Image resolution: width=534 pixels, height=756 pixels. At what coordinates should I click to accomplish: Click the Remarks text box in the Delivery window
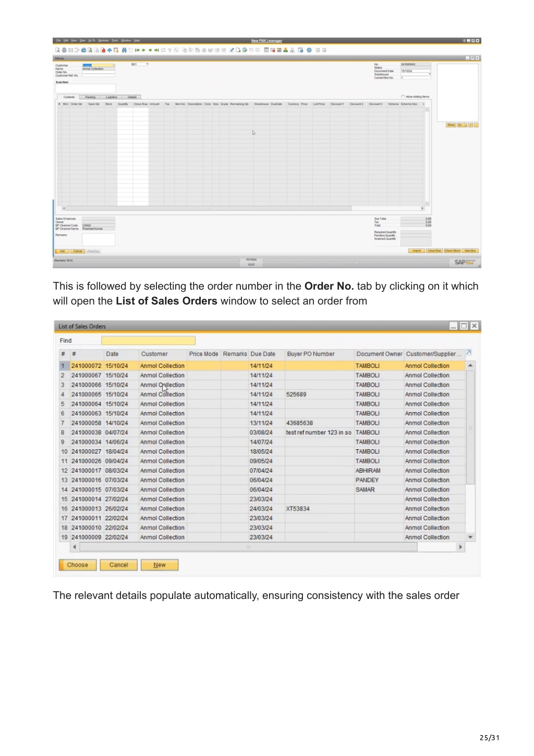[x=99, y=239]
